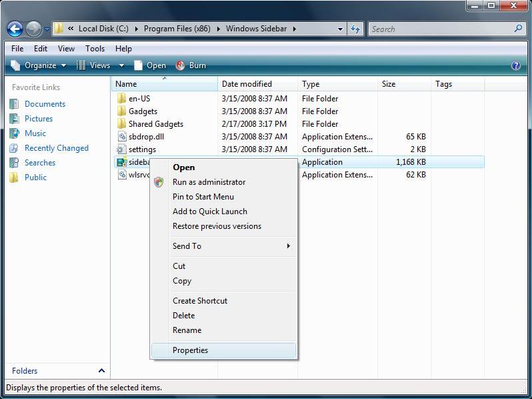The image size is (532, 399).
Task: Click the Open toolbar button
Action: click(x=150, y=65)
